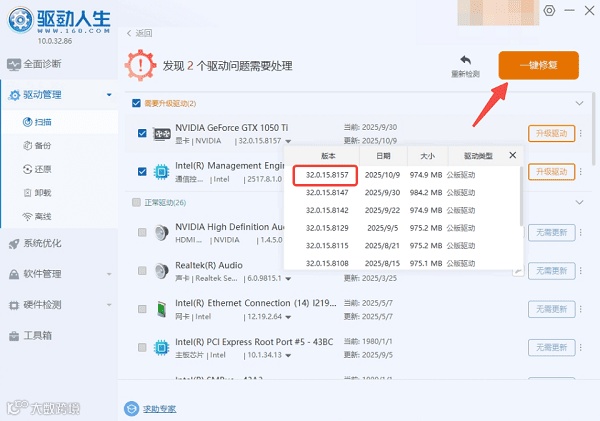Click 无需更新 for Realtek Audio

tap(551, 271)
